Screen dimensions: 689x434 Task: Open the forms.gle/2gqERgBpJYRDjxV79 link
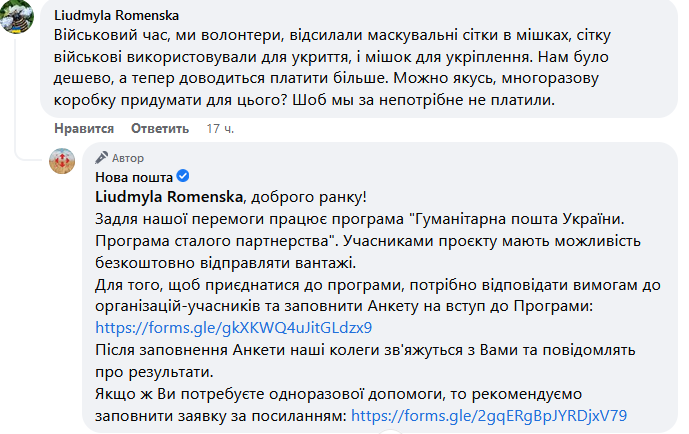click(489, 415)
